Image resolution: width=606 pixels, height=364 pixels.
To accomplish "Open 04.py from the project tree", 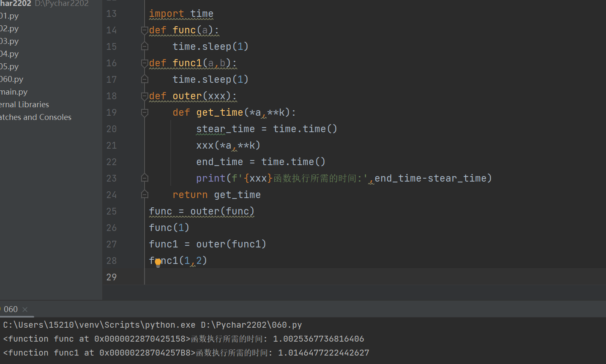I will coord(9,54).
